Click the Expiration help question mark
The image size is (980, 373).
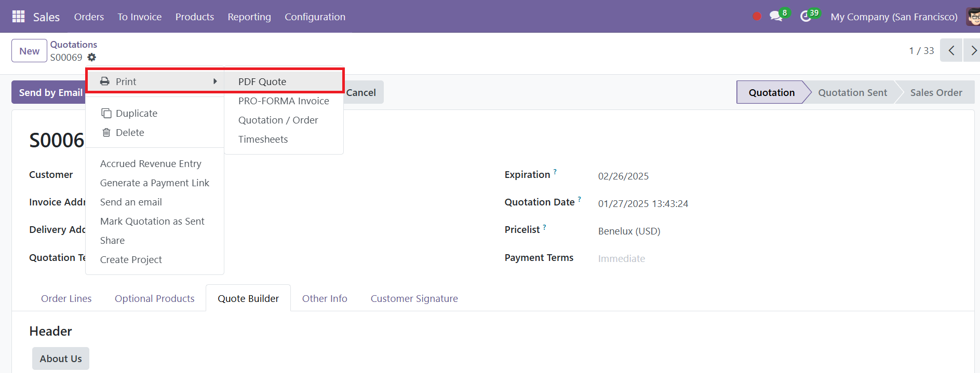[x=555, y=171]
